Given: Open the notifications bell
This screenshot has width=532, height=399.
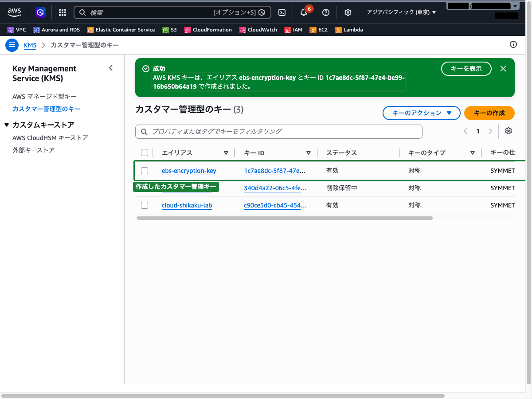Looking at the screenshot, I should 304,12.
